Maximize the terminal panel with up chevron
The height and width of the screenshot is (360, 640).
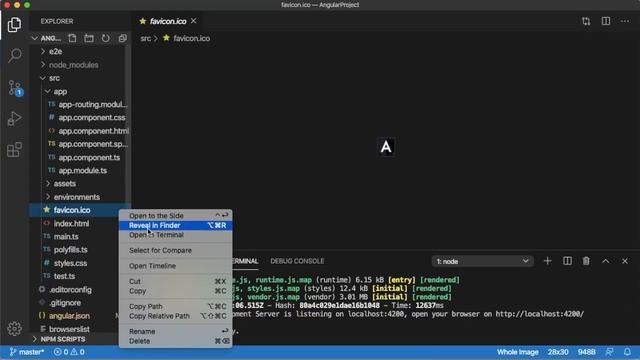coord(605,261)
